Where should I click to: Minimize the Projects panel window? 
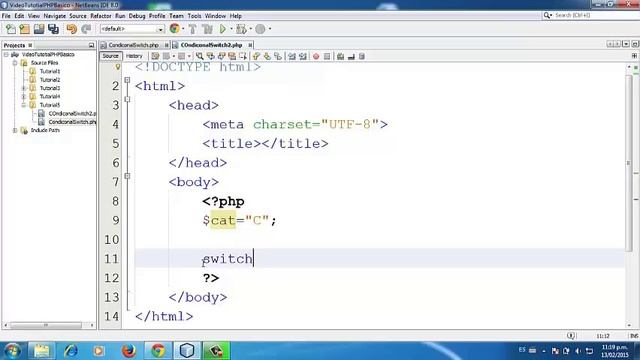pyautogui.click(x=91, y=45)
